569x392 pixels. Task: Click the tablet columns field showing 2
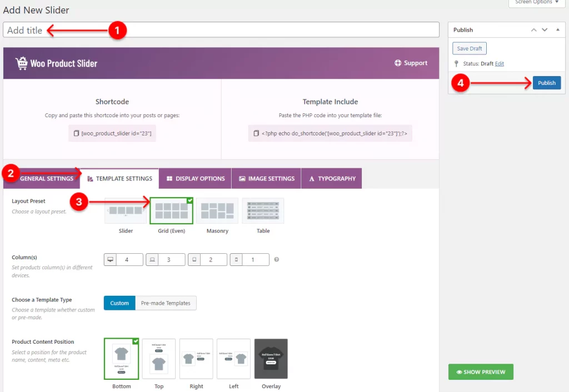[214, 260]
